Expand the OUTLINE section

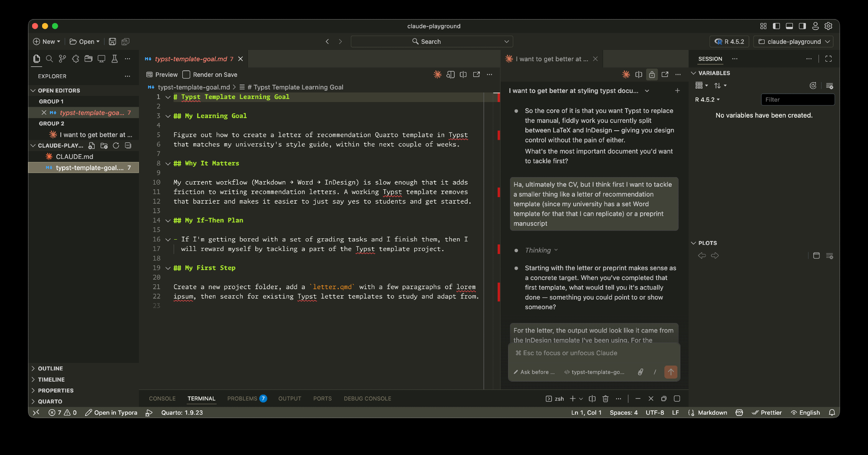(50, 368)
